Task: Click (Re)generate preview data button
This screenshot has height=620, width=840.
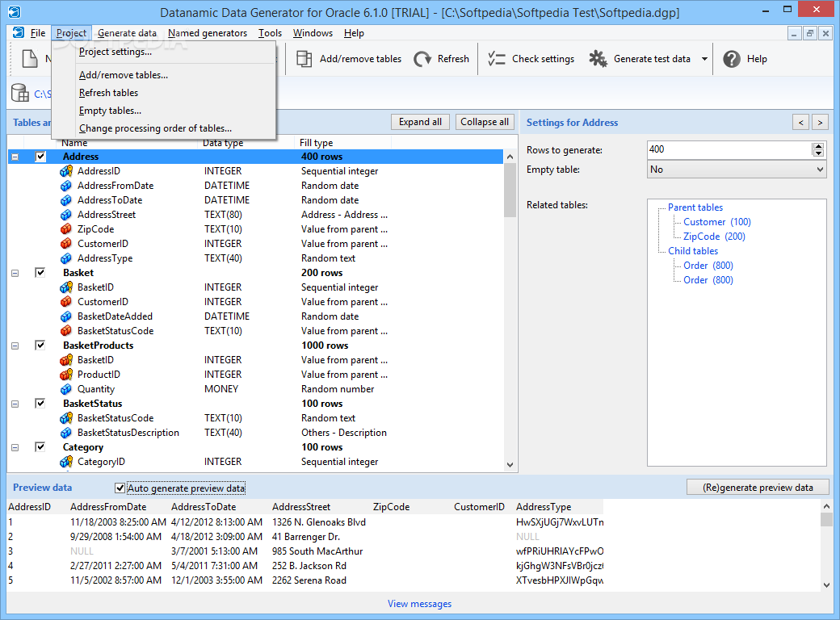Action: point(758,488)
